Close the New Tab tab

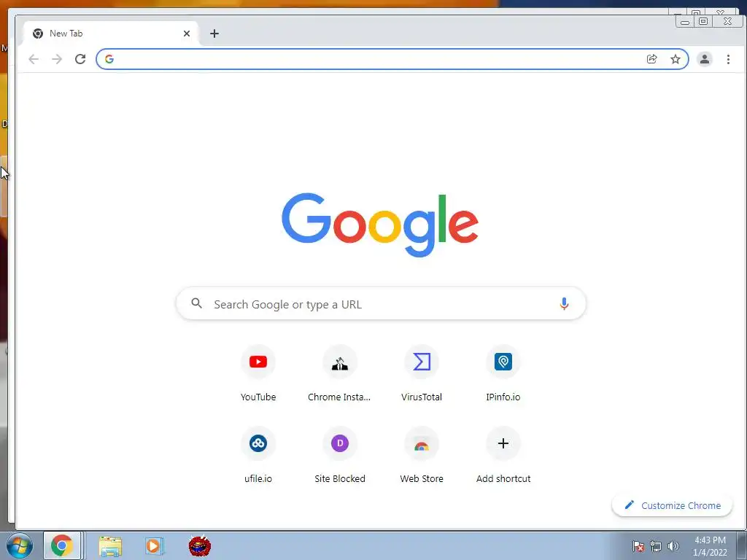point(186,34)
